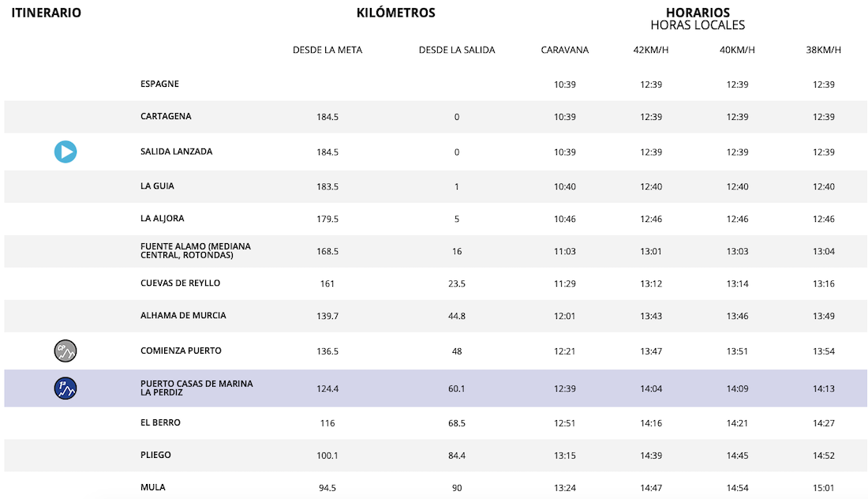This screenshot has height=499, width=868.
Task: Click the PLIEGO caravana time 13:15
Action: click(564, 456)
